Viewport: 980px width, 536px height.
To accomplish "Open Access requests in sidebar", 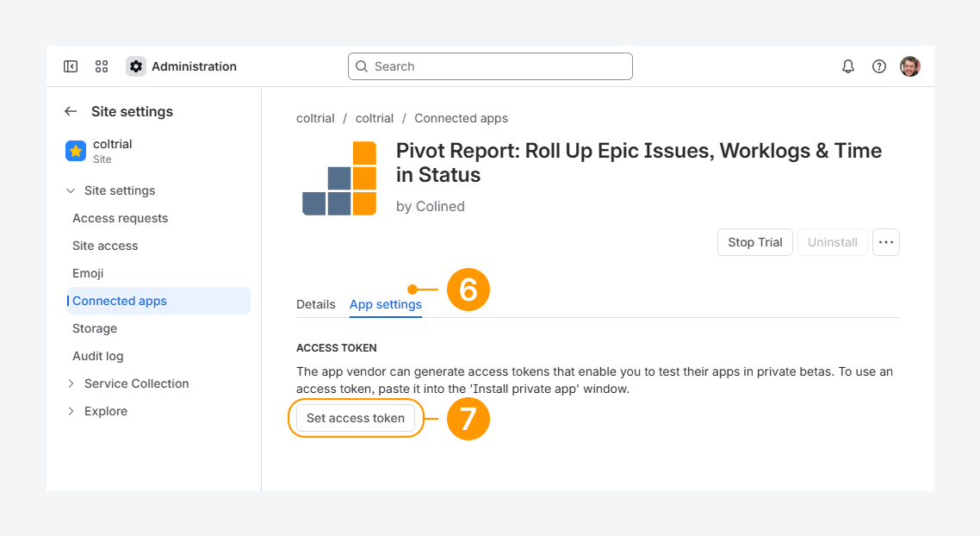I will point(120,218).
